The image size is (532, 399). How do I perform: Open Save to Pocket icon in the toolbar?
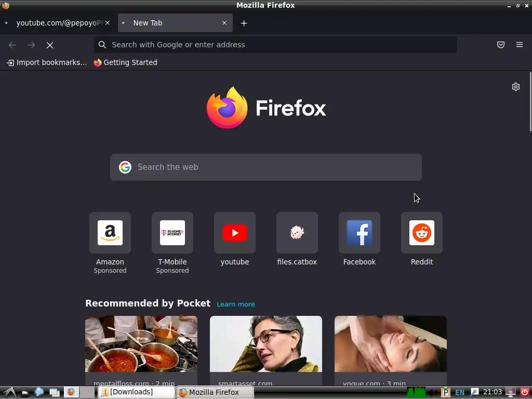point(500,45)
